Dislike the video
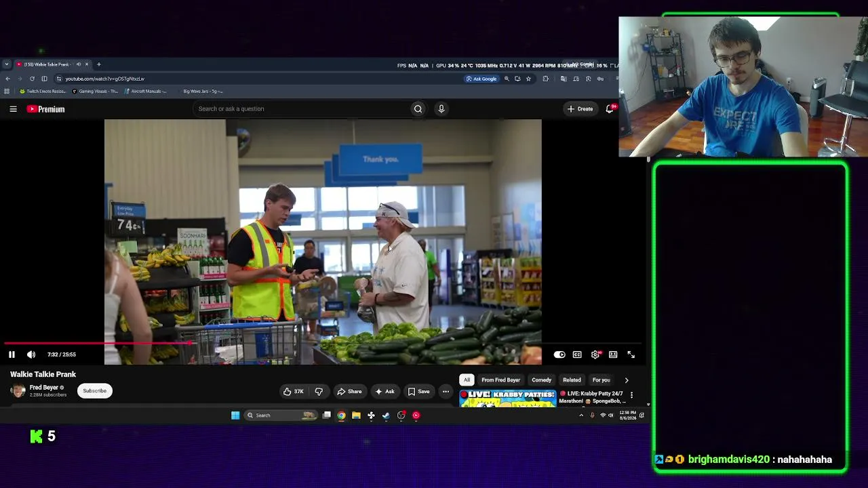This screenshot has height=488, width=868. (x=319, y=391)
